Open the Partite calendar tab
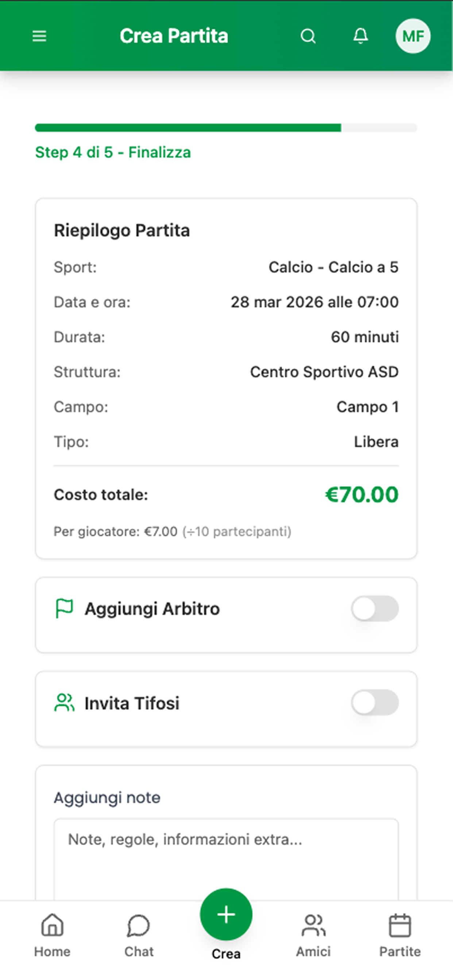The height and width of the screenshot is (980, 453). pyautogui.click(x=400, y=935)
